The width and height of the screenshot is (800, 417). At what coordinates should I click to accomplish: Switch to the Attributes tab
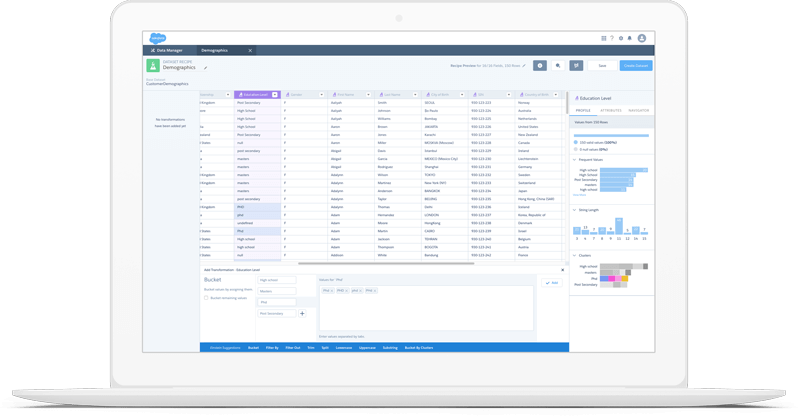[611, 110]
